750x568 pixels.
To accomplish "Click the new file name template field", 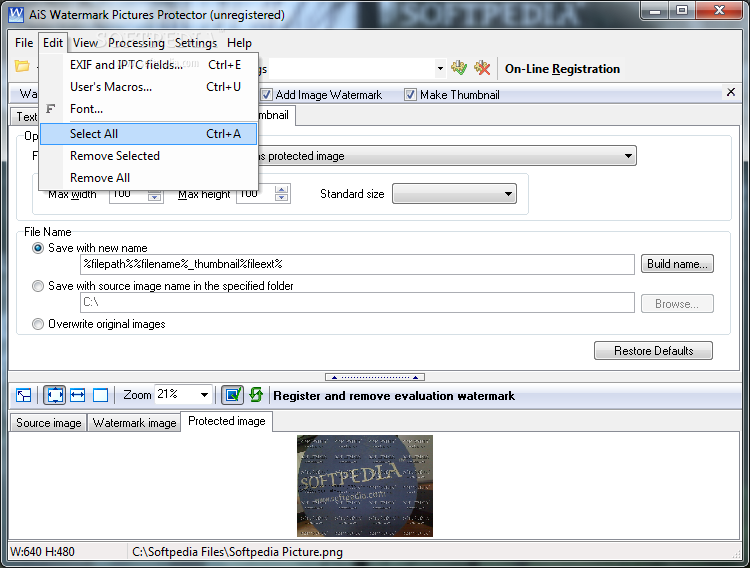I will 357,264.
